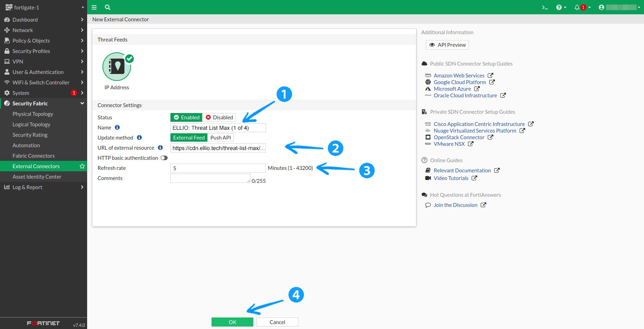Choose Push API update method

220,138
